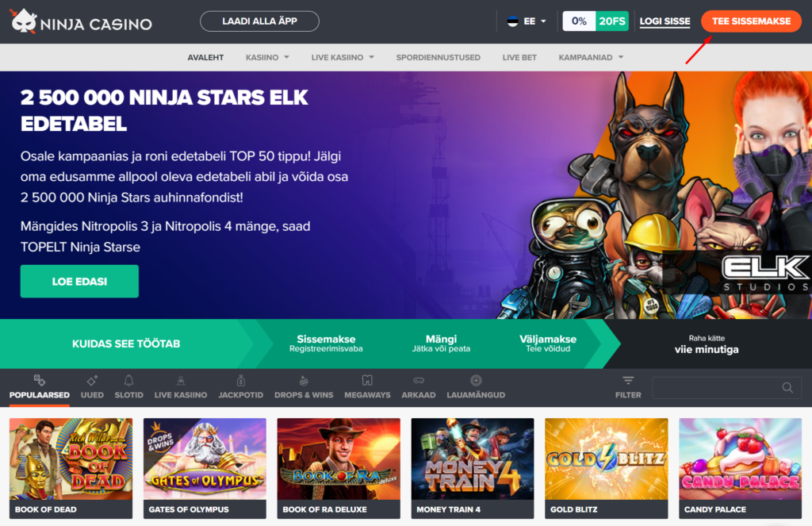Viewport: 812px width, 526px height.
Task: Click the Tee Sissemakse button
Action: click(751, 21)
